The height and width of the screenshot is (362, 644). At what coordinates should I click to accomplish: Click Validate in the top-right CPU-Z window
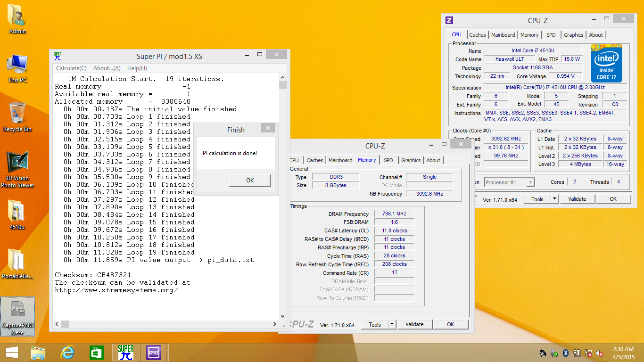pos(577,199)
